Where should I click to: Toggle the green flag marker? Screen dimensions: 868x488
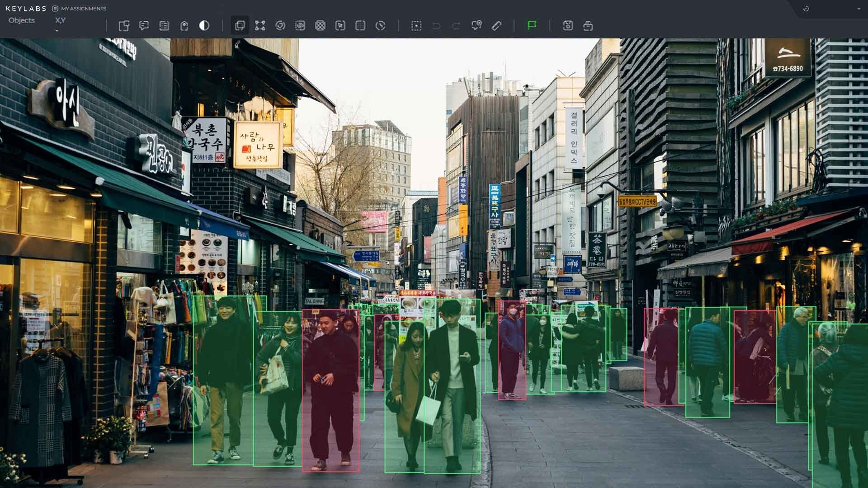(532, 26)
